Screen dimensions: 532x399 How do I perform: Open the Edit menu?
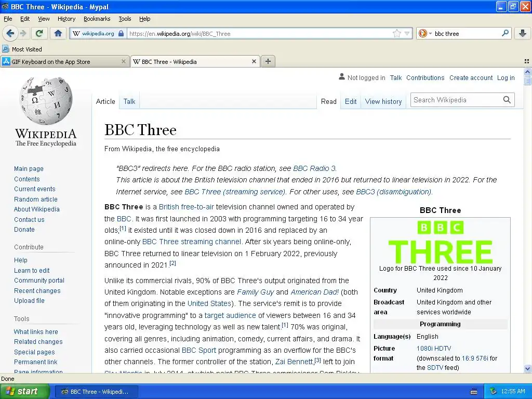(25, 19)
